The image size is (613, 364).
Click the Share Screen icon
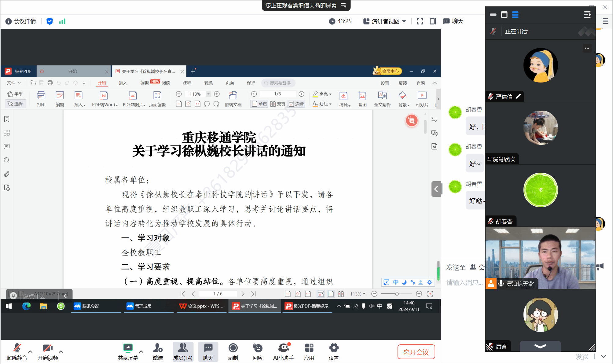[x=128, y=348]
